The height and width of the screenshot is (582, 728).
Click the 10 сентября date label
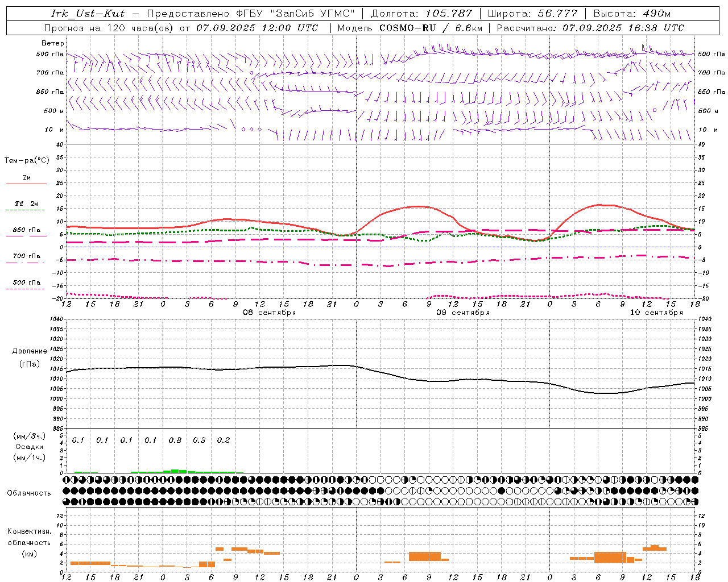[x=656, y=312]
